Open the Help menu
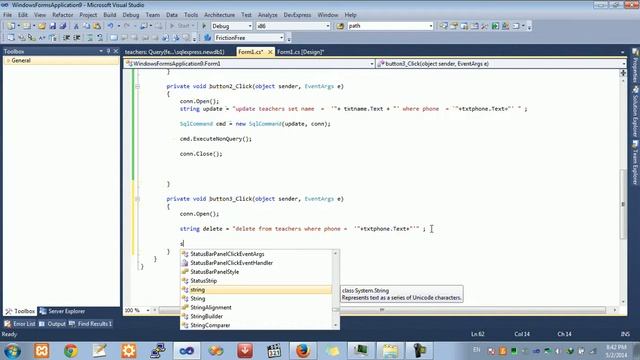The image size is (640, 360). (x=350, y=15)
